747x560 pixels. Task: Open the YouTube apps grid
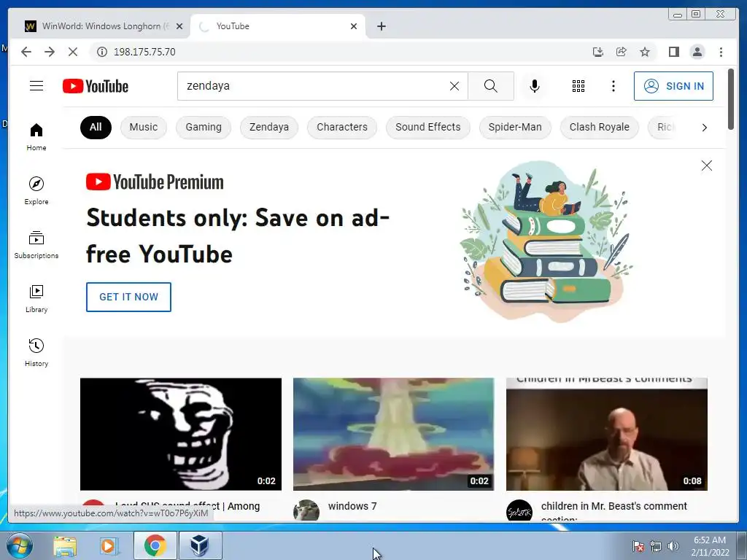[x=578, y=86]
